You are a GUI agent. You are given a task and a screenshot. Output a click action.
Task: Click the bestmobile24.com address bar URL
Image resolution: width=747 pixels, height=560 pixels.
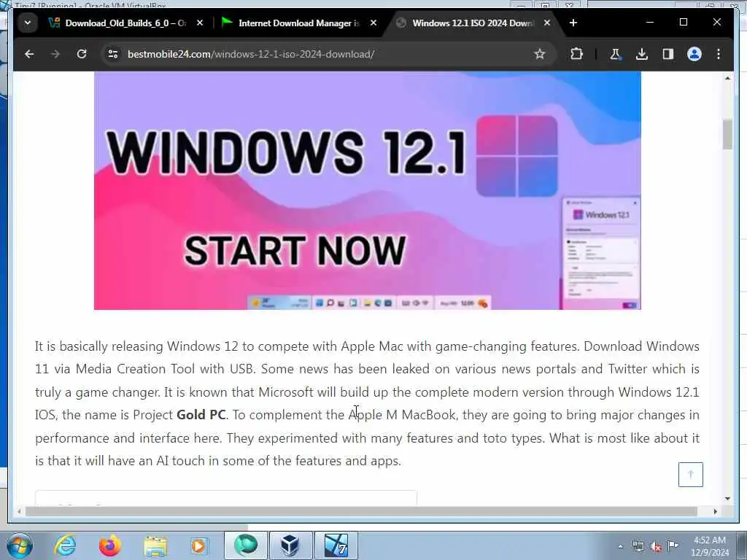(x=251, y=54)
